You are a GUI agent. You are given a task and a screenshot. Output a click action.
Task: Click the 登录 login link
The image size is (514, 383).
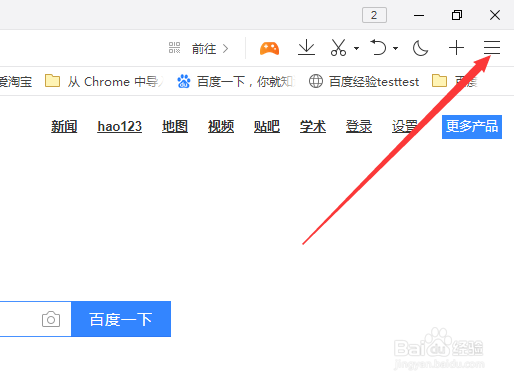(359, 127)
